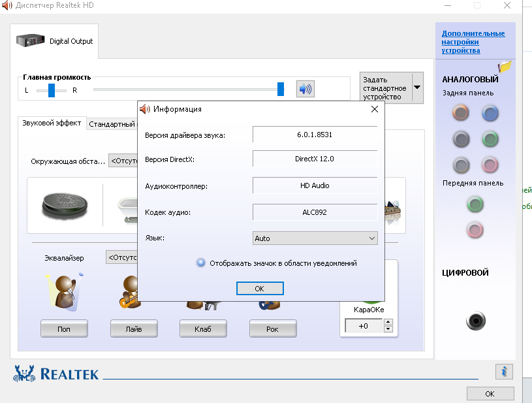This screenshot has height=403, width=532.
Task: Select the Digital Output device tab
Action: coord(54,40)
